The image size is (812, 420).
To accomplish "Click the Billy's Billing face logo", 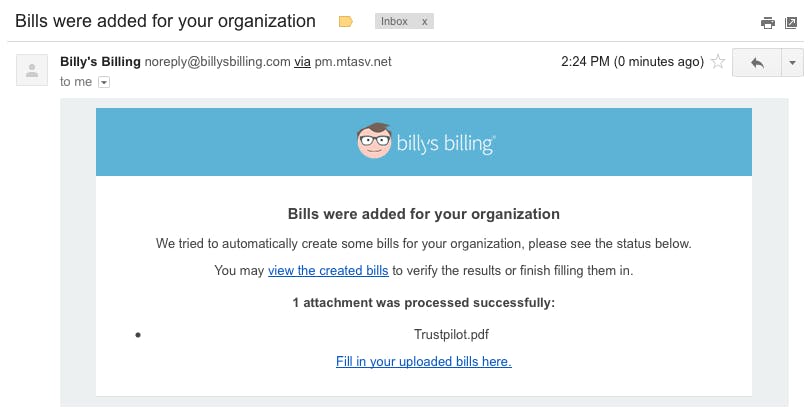I will point(374,141).
